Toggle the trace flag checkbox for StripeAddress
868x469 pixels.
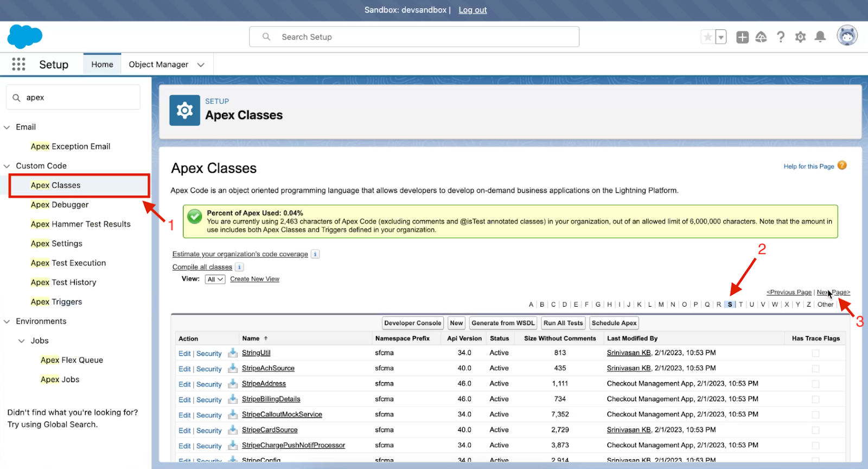coord(815,384)
